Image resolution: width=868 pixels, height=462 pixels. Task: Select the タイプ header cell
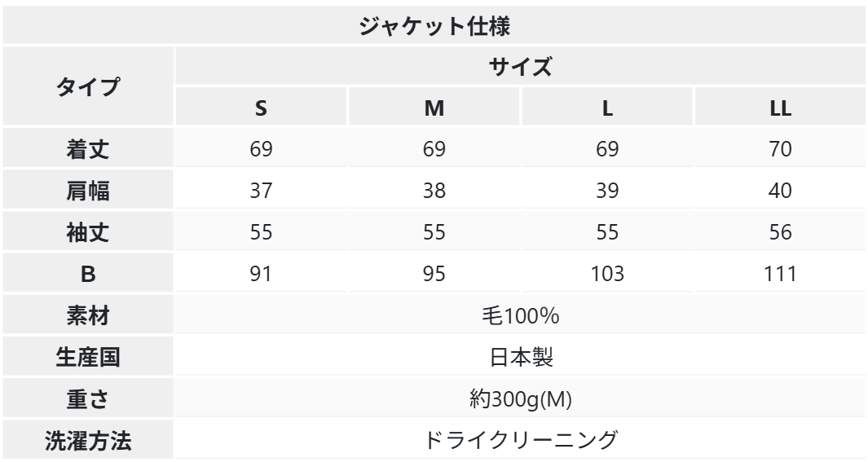click(x=88, y=87)
